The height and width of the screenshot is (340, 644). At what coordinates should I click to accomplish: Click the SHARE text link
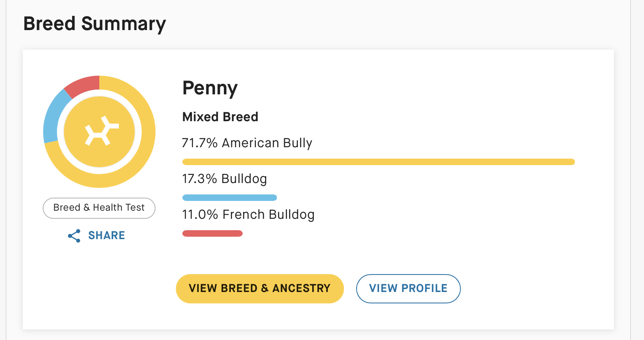[106, 235]
